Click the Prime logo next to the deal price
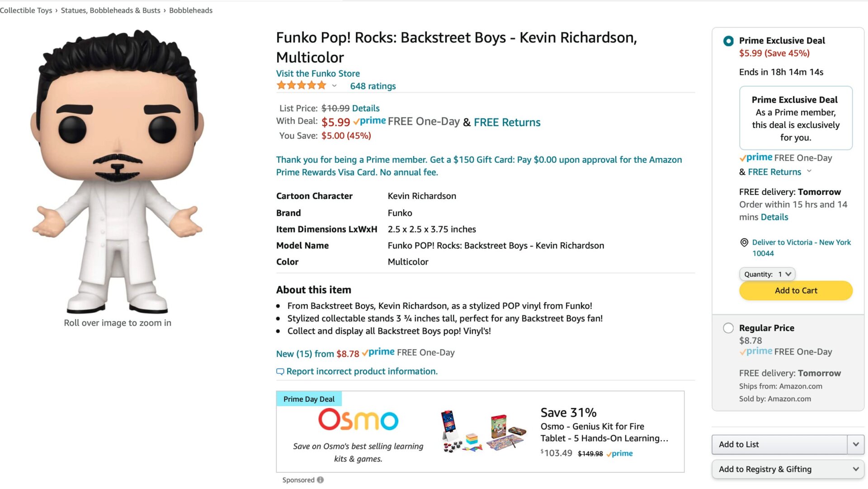Screen dimensions: 868x489 pyautogui.click(x=370, y=121)
